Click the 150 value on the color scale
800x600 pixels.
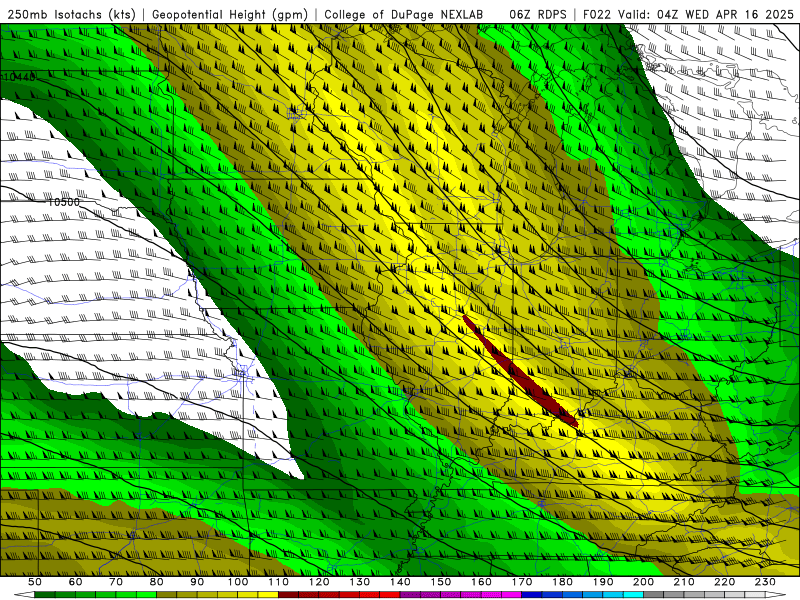(441, 582)
